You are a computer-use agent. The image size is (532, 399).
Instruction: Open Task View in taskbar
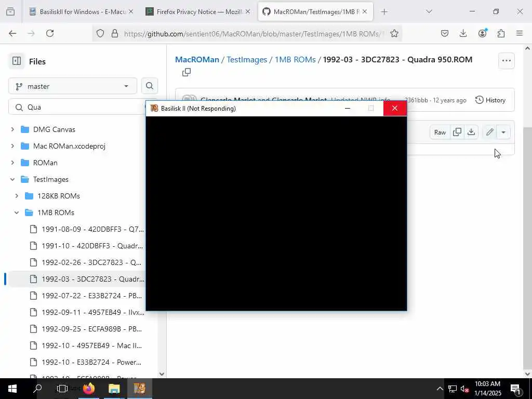62,389
